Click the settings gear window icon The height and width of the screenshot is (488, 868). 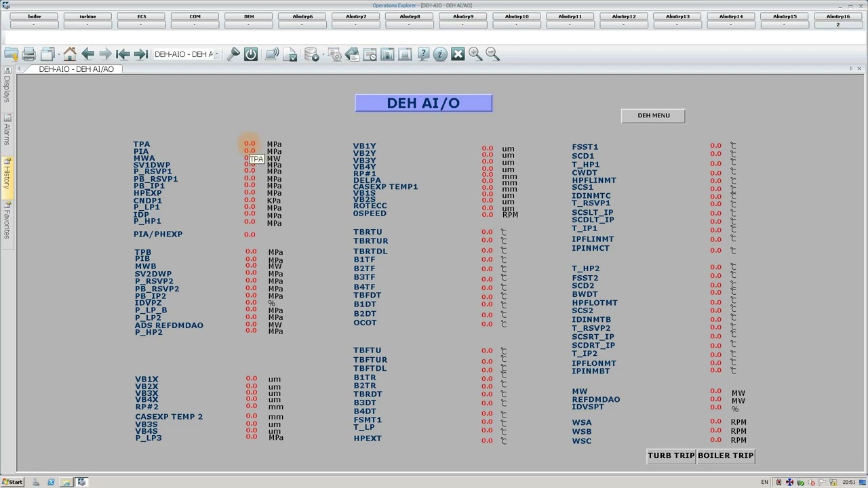pos(335,54)
